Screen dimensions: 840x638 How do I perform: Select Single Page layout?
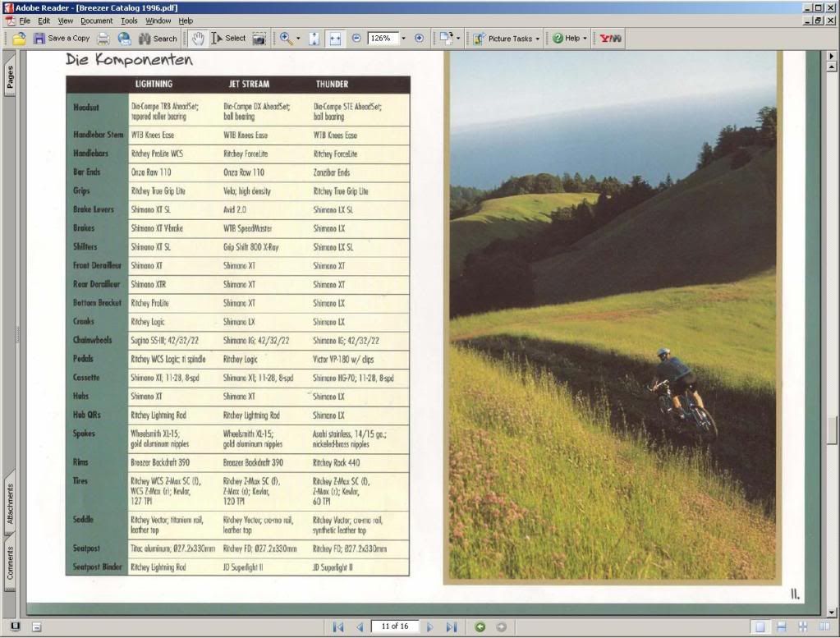point(760,627)
